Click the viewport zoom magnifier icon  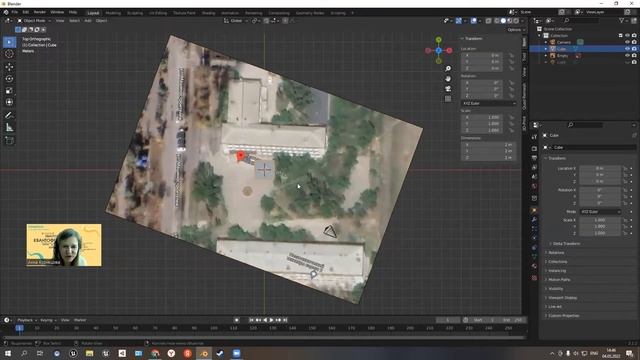pyautogui.click(x=448, y=69)
